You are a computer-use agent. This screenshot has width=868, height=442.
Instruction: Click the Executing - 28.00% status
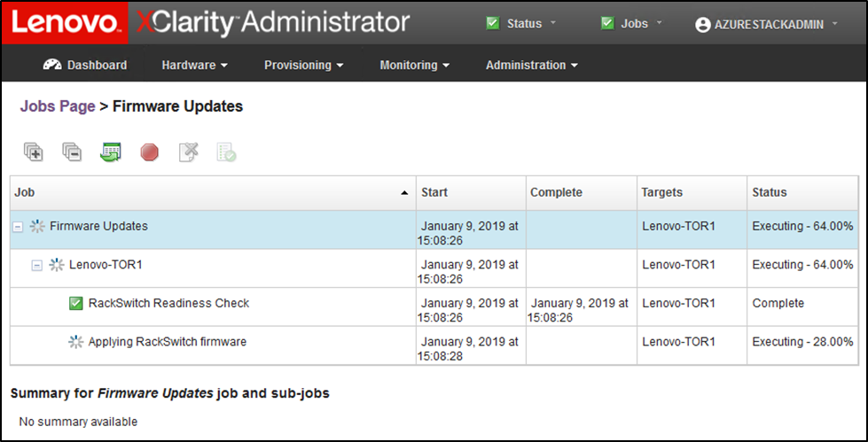pos(802,342)
